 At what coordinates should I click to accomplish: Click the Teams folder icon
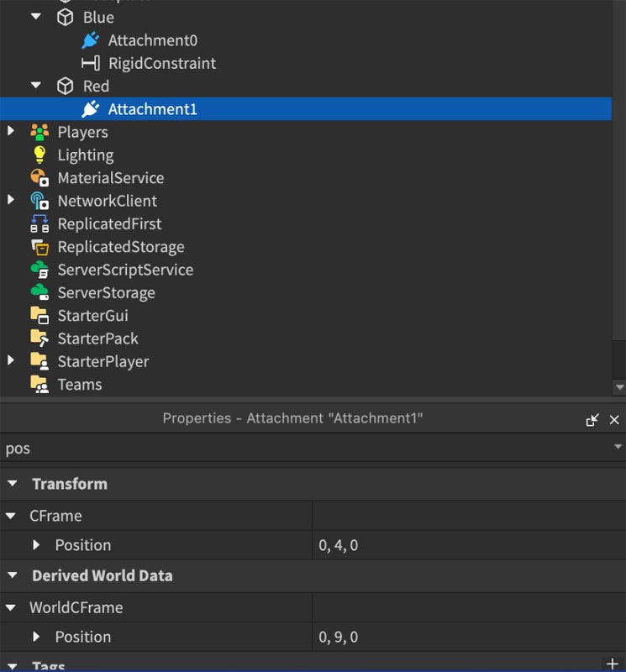[39, 385]
